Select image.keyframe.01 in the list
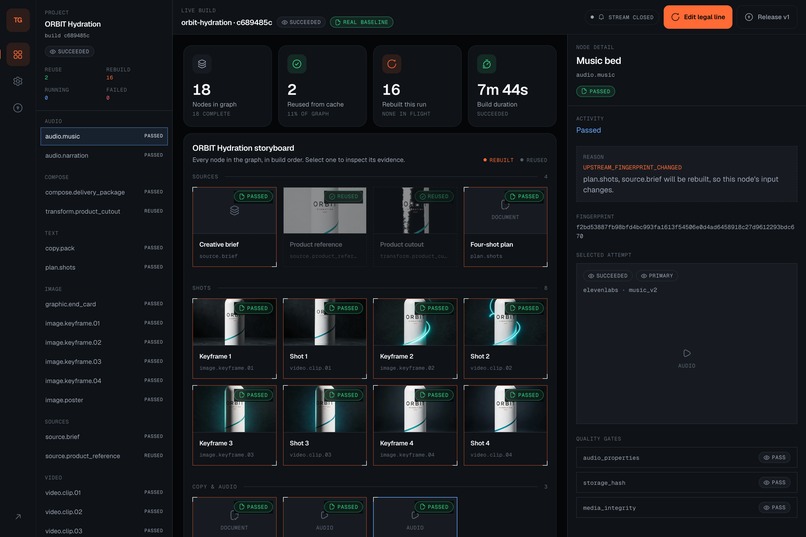 click(104, 323)
